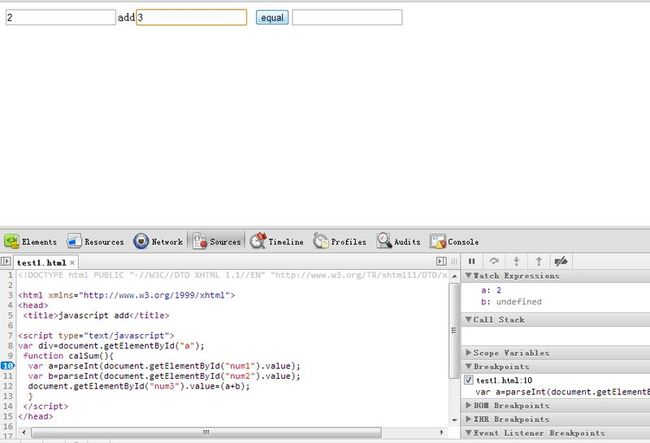
Task: Click the '<title>javascript add</title>' code line
Action: tap(96, 315)
